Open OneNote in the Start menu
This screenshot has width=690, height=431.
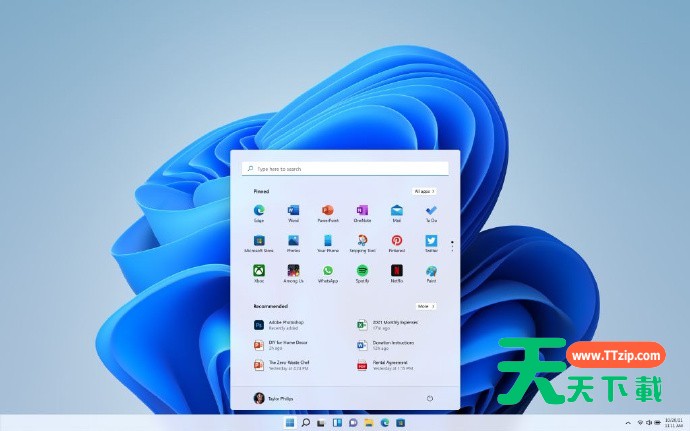[x=362, y=213]
